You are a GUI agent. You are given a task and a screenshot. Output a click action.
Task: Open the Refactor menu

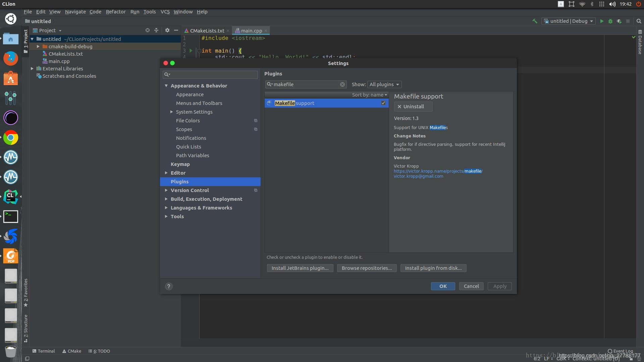pyautogui.click(x=115, y=12)
